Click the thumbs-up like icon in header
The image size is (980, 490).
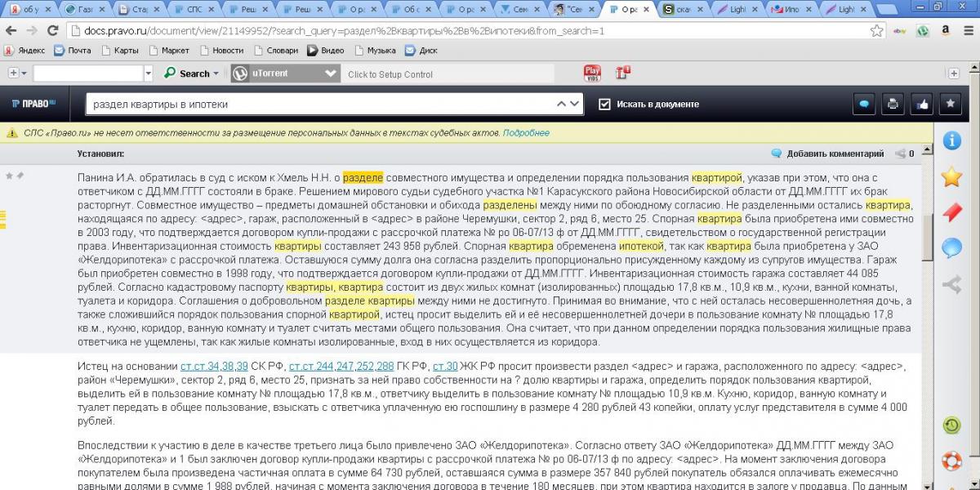pyautogui.click(x=922, y=104)
